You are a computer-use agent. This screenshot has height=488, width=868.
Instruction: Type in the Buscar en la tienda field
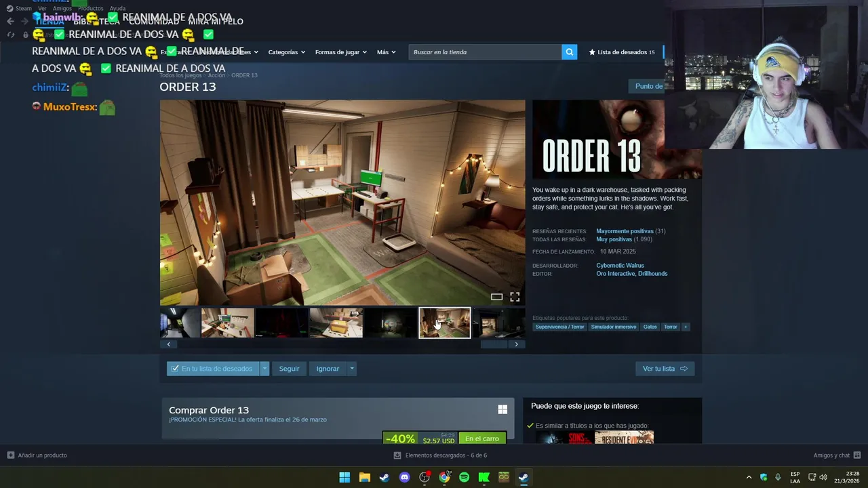[x=485, y=52]
